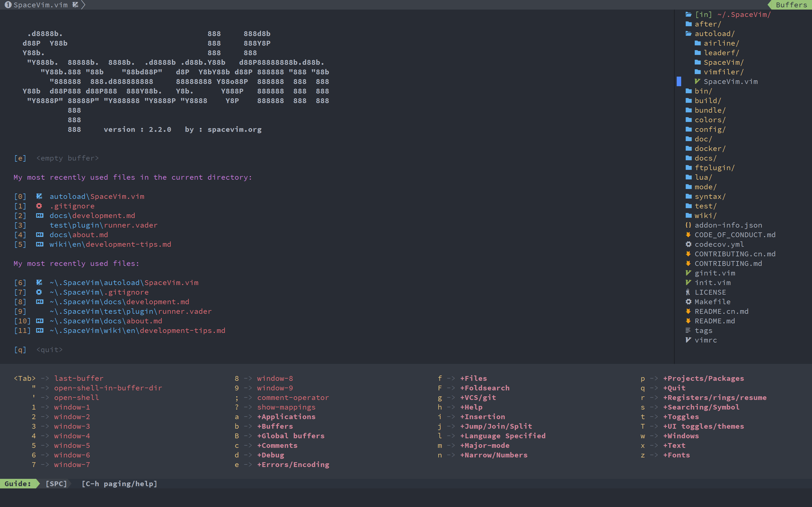Open test\plugin\runner.vader from recent files
This screenshot has height=507, width=812.
103,225
